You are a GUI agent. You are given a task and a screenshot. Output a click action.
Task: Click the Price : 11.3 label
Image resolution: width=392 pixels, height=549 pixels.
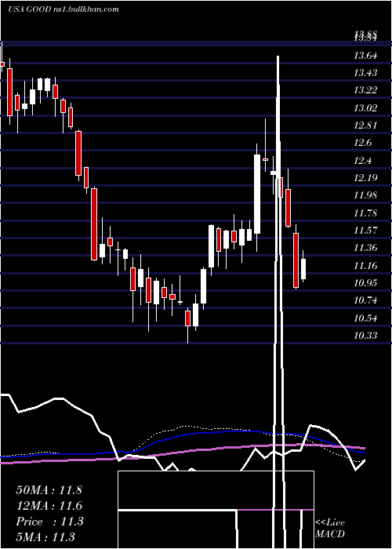(x=49, y=522)
